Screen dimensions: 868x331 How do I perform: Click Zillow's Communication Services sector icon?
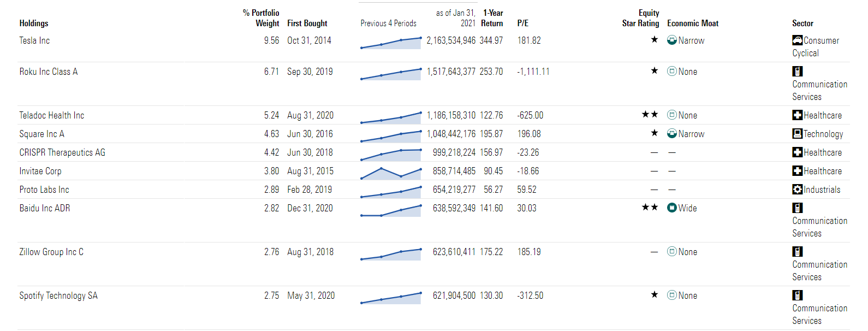click(x=797, y=251)
